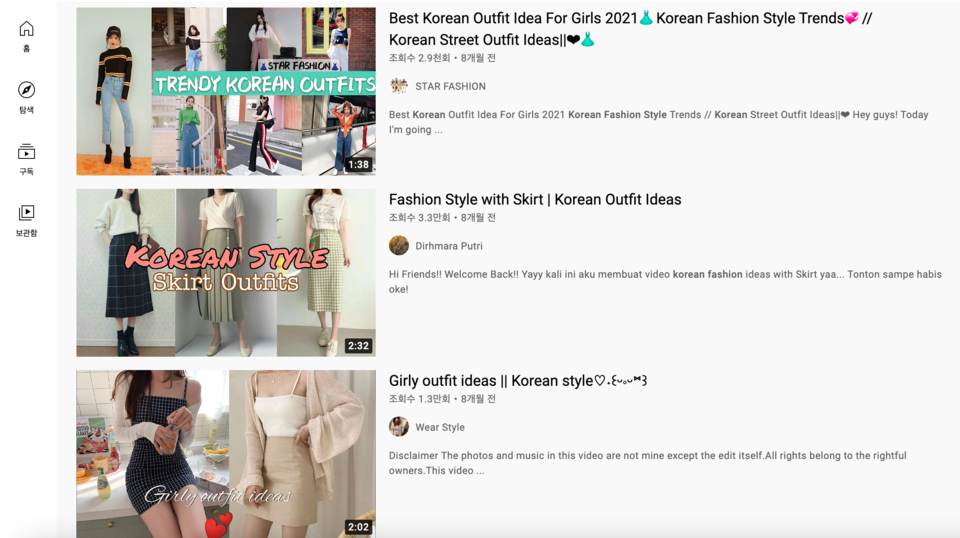
Task: Open Girly outfit ideas video thumbnail
Action: click(x=226, y=453)
